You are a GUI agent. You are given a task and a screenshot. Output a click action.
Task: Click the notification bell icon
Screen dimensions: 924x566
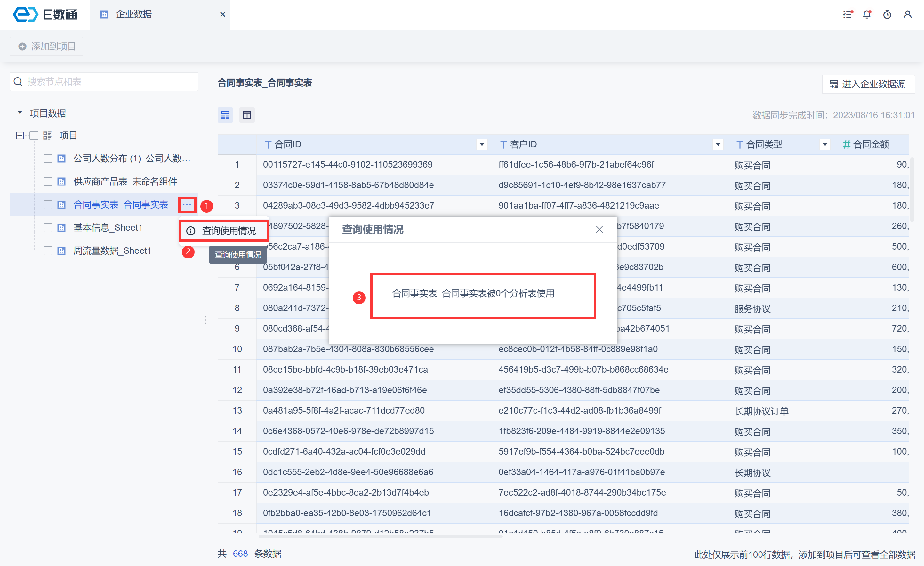pyautogui.click(x=867, y=14)
